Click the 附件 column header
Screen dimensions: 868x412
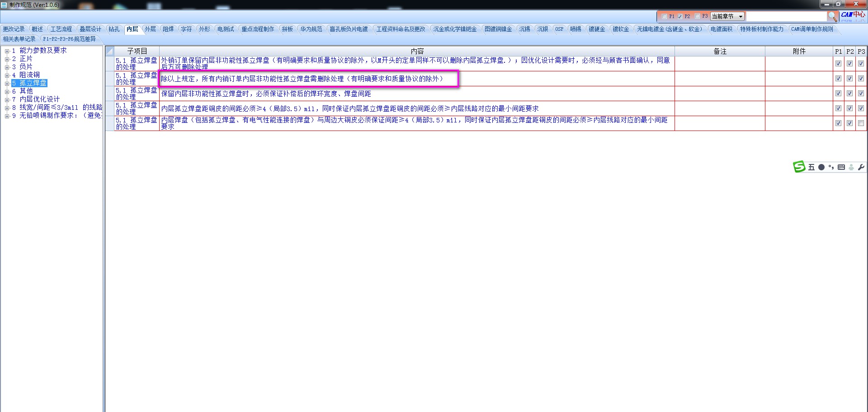tap(799, 51)
